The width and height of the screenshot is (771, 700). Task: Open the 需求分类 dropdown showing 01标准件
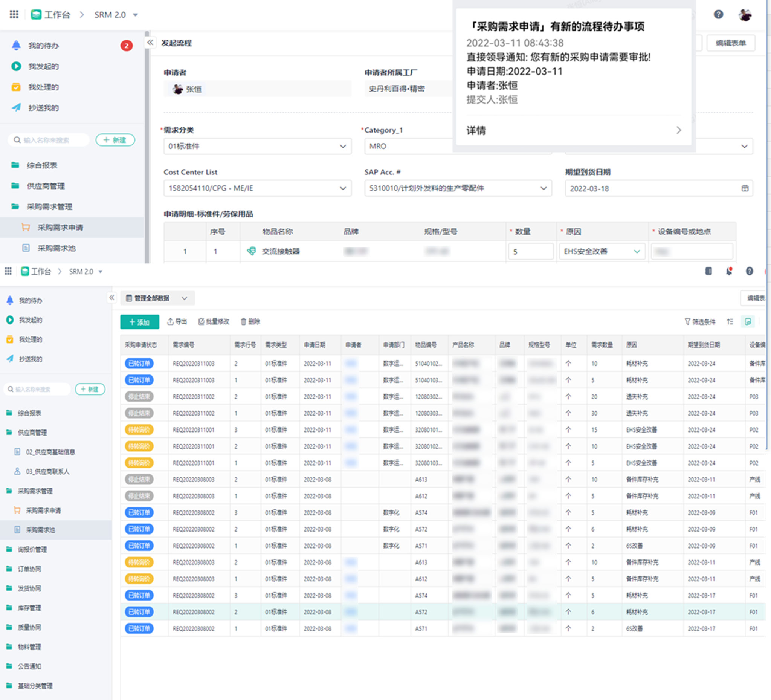pyautogui.click(x=257, y=146)
